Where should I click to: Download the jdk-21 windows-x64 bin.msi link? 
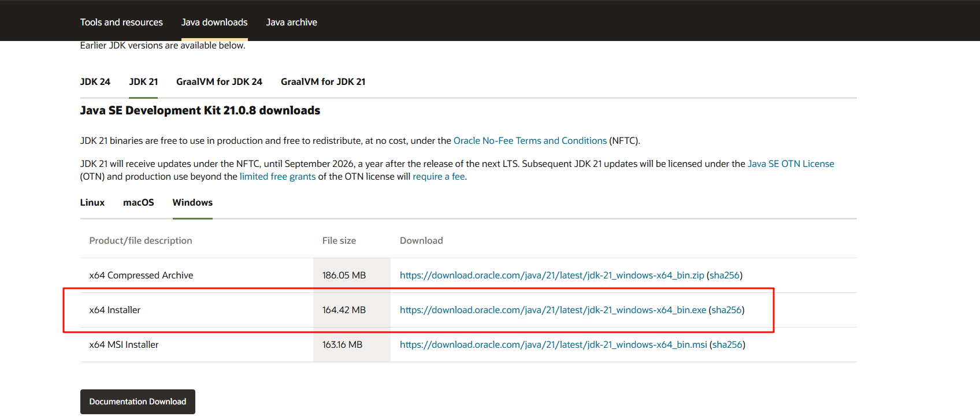click(554, 344)
